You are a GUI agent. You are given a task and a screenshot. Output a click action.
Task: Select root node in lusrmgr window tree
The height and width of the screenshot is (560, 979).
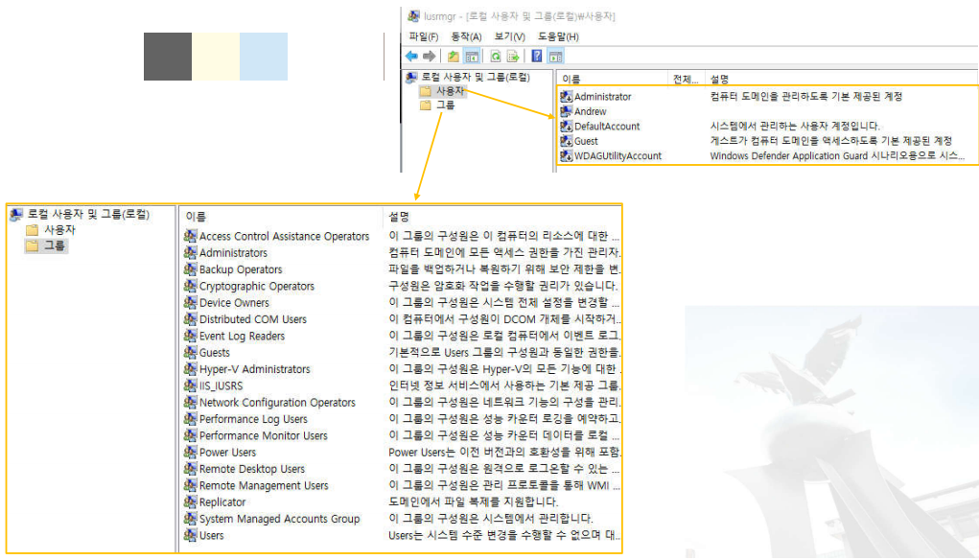(x=468, y=78)
